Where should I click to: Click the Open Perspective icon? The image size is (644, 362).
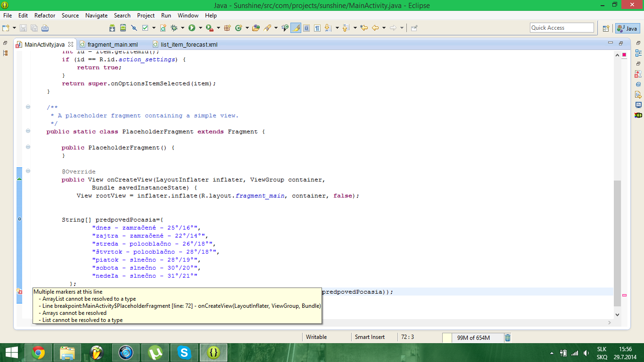click(606, 28)
